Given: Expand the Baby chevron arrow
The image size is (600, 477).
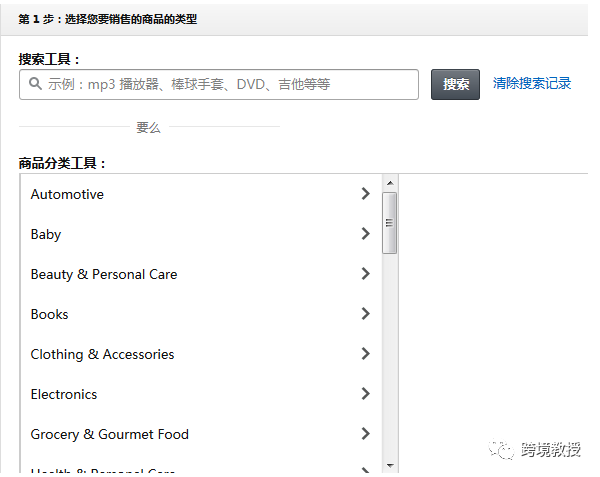Looking at the screenshot, I should tap(365, 233).
